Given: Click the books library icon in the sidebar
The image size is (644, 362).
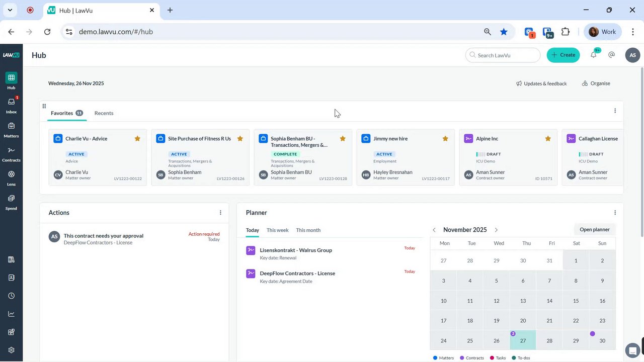Looking at the screenshot, I should pyautogui.click(x=11, y=259).
